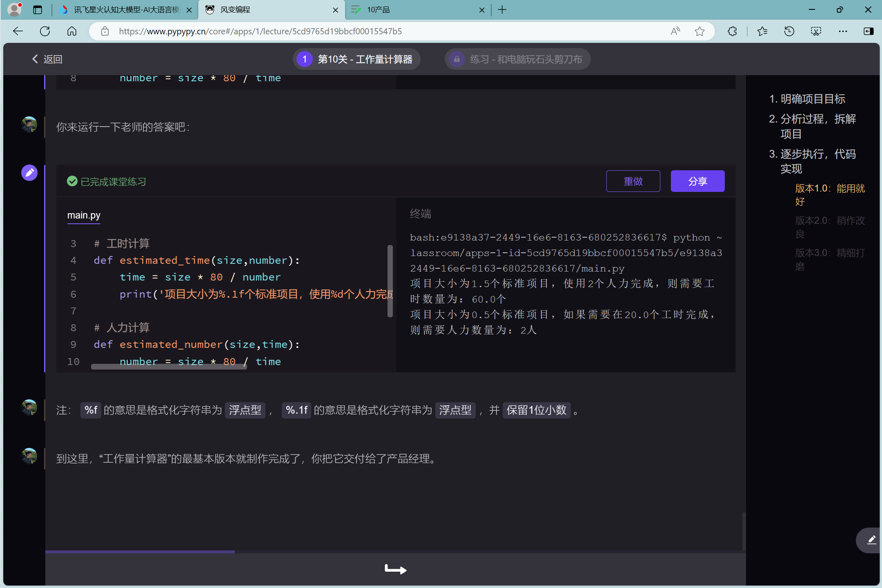Open the site info lock icon
The image size is (882, 588).
click(x=105, y=31)
